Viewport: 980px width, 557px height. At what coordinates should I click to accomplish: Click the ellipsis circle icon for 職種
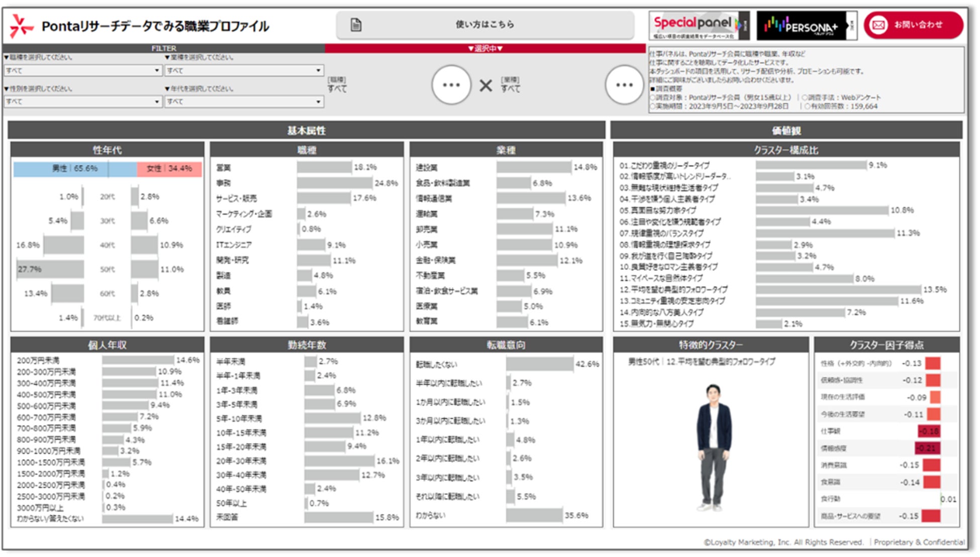451,85
